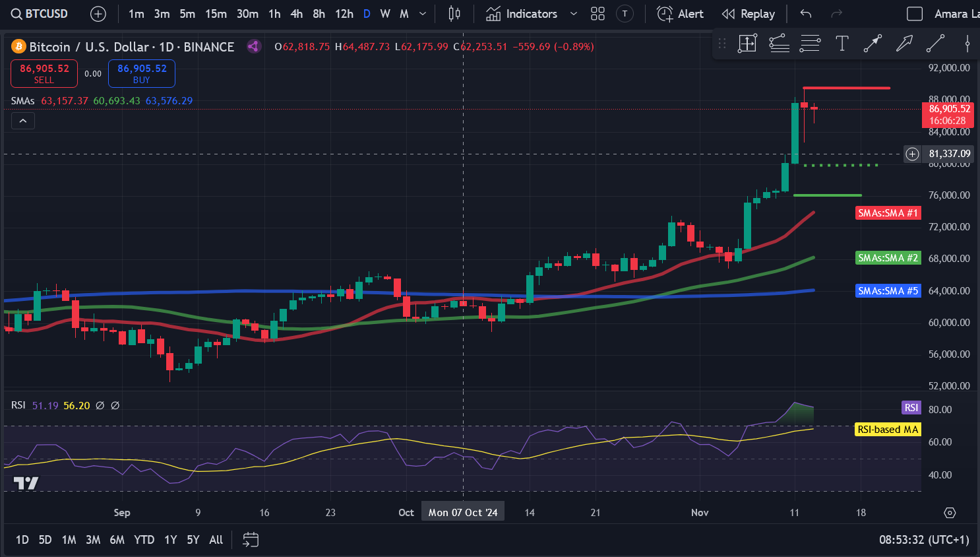Set the date range to 3M

(x=93, y=540)
